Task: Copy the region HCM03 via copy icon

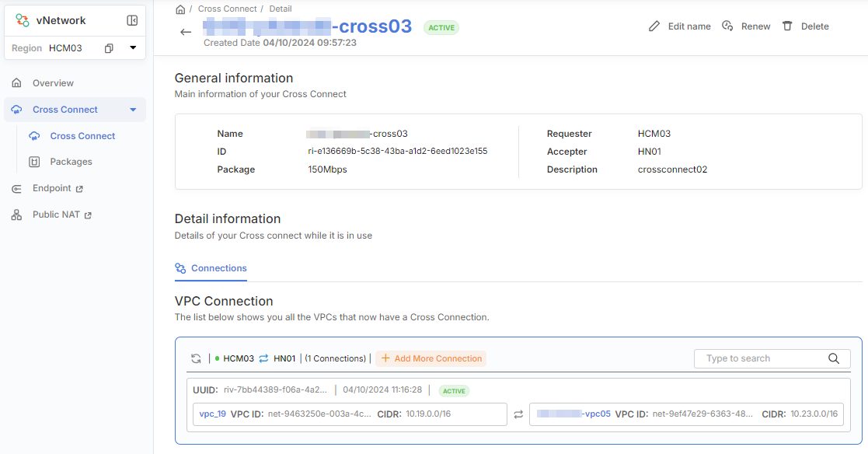Action: pyautogui.click(x=109, y=48)
